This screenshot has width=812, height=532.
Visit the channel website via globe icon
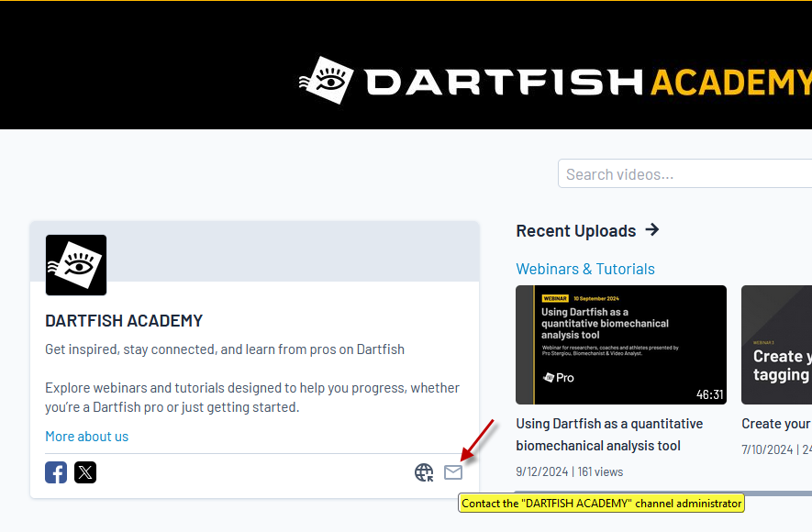pyautogui.click(x=424, y=472)
